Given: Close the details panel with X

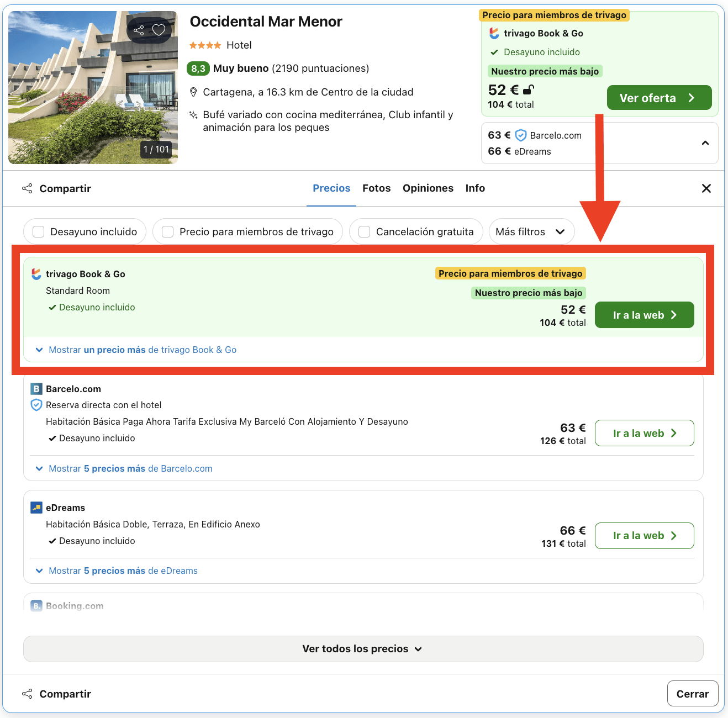Looking at the screenshot, I should (x=706, y=188).
